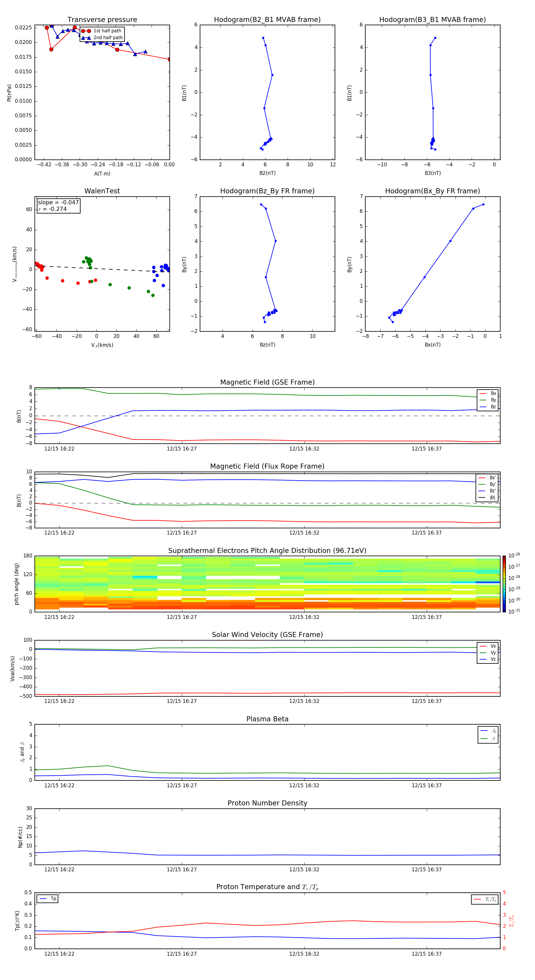Select the 10^-31 colorbar tick label
This screenshot has height=980, width=535.
tap(514, 611)
